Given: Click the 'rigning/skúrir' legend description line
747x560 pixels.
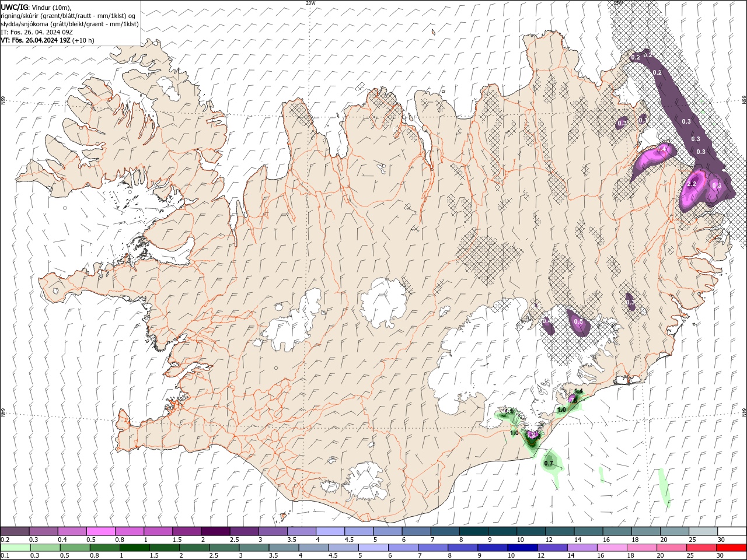Looking at the screenshot, I should click(68, 16).
